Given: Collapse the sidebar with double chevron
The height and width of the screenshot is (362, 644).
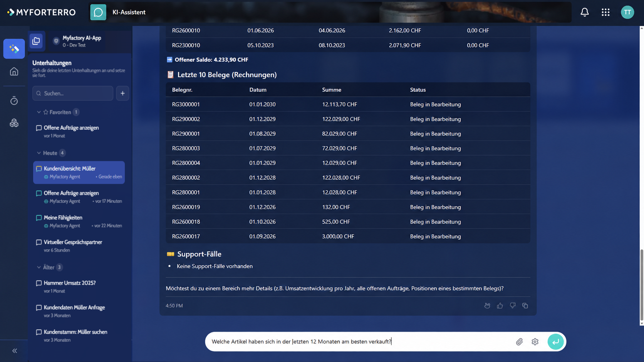Looking at the screenshot, I should (x=15, y=351).
